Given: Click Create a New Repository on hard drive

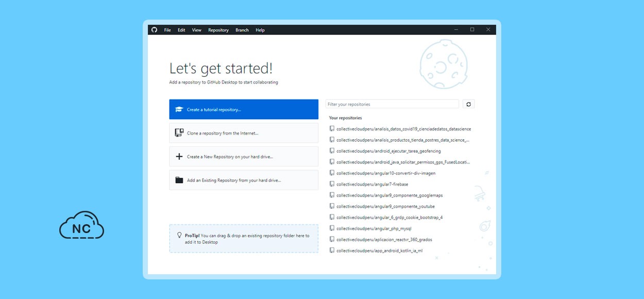Looking at the screenshot, I should (x=244, y=157).
